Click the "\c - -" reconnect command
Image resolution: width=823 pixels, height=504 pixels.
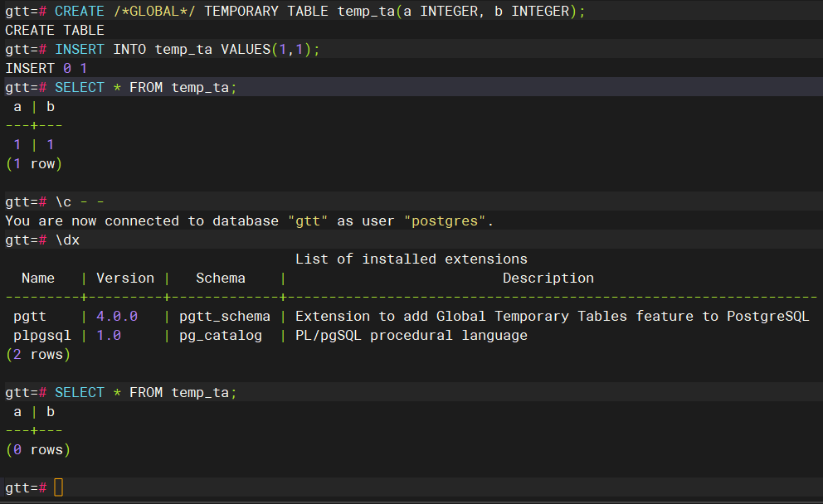click(x=80, y=201)
